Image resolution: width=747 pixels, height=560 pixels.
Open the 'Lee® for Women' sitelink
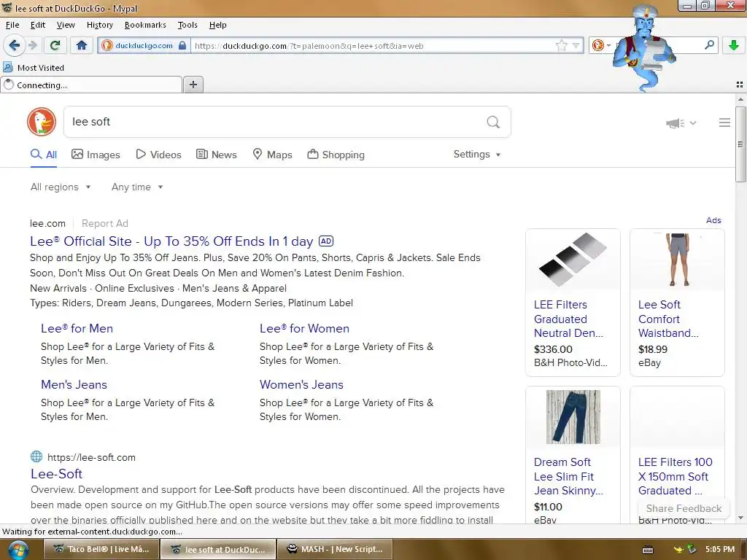(x=304, y=329)
